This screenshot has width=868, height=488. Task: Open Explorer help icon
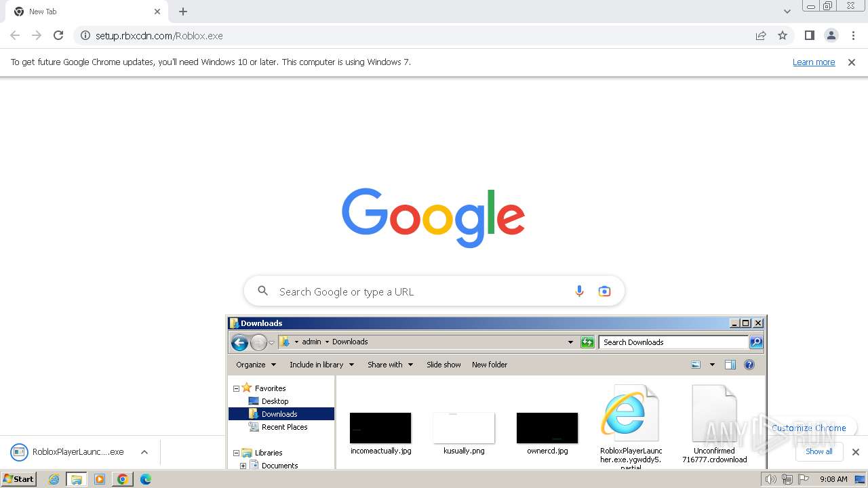click(x=749, y=365)
